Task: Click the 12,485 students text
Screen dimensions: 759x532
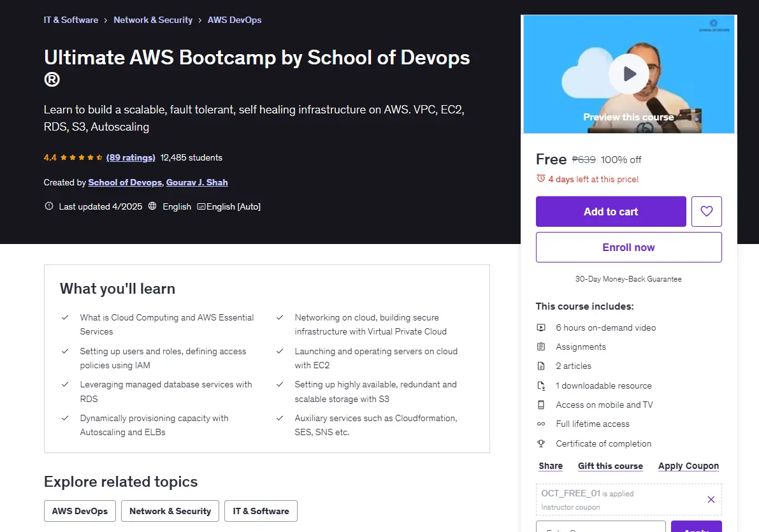Action: 191,157
